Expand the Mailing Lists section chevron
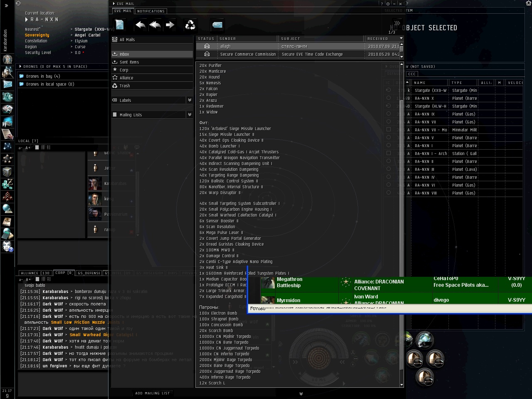532x399 pixels. pos(190,115)
